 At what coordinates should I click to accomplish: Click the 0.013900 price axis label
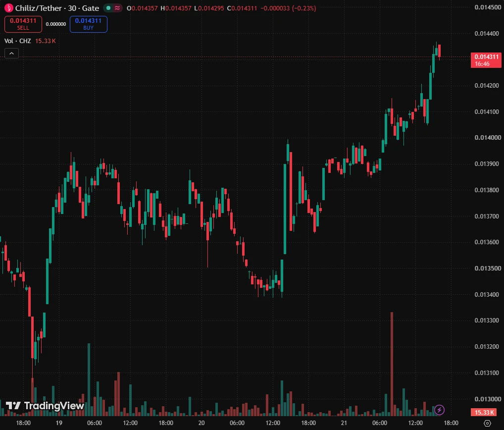(x=488, y=164)
